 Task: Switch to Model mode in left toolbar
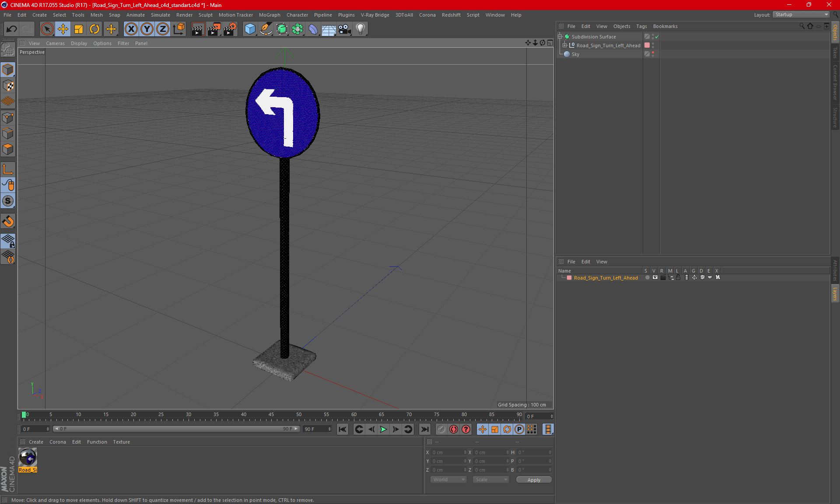(x=8, y=70)
